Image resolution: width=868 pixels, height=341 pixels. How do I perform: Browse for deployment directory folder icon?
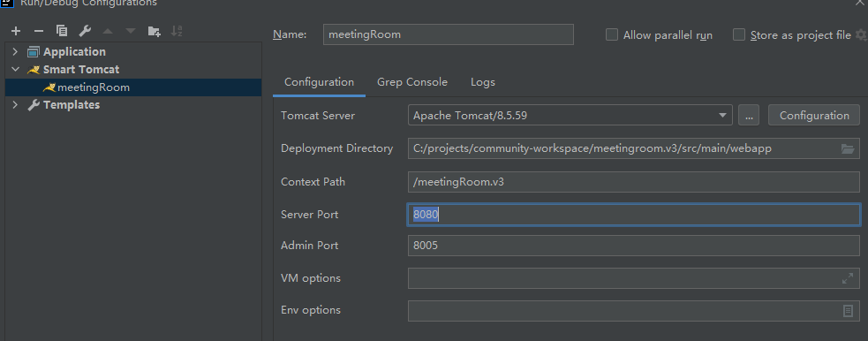[x=847, y=148]
